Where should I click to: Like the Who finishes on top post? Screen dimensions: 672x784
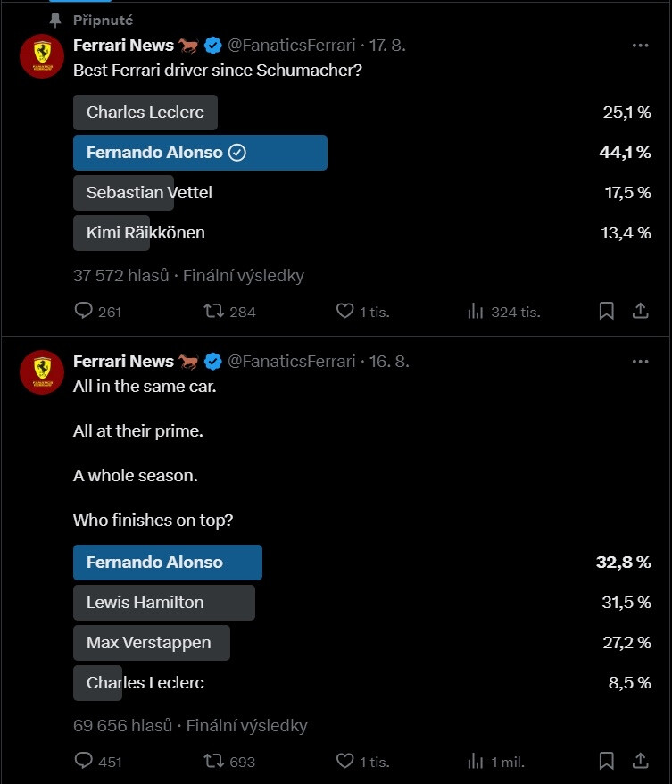pos(362,761)
